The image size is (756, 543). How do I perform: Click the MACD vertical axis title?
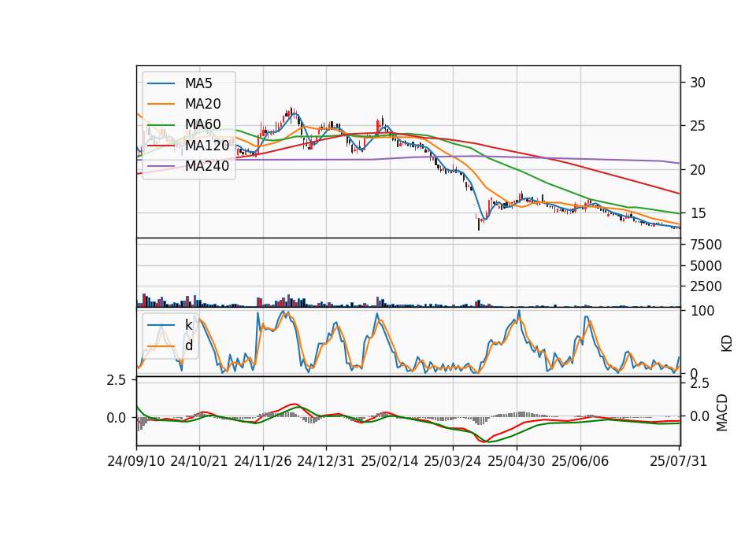tap(722, 412)
